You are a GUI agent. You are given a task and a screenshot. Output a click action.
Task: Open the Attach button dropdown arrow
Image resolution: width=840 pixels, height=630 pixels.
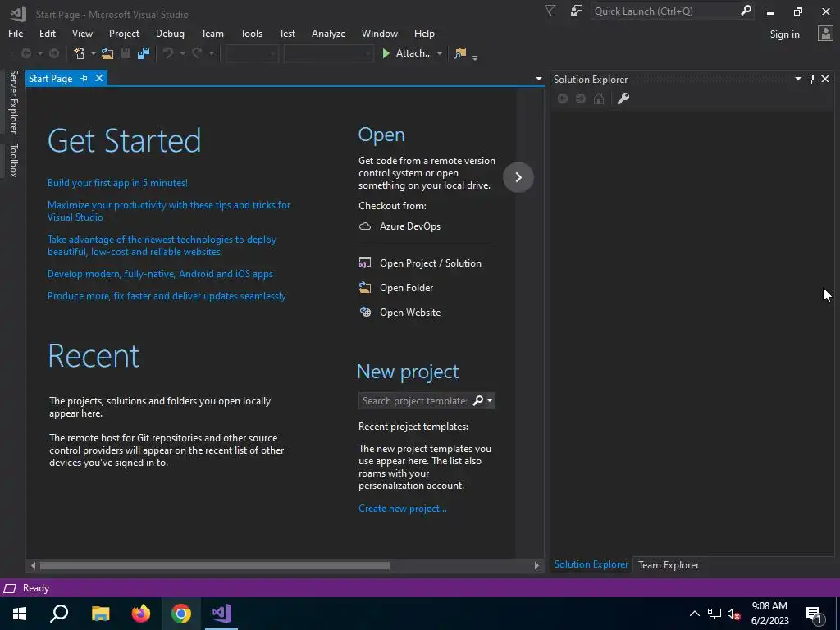click(x=440, y=53)
